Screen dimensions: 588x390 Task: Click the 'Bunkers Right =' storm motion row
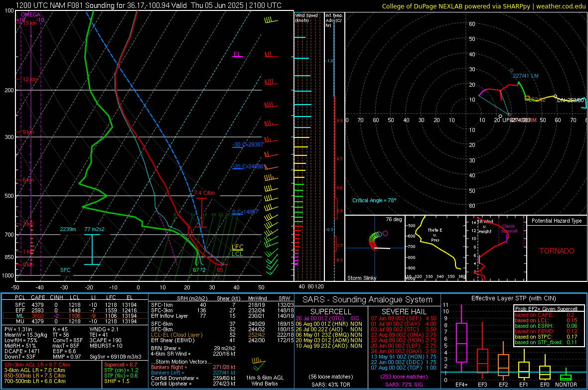(x=193, y=367)
